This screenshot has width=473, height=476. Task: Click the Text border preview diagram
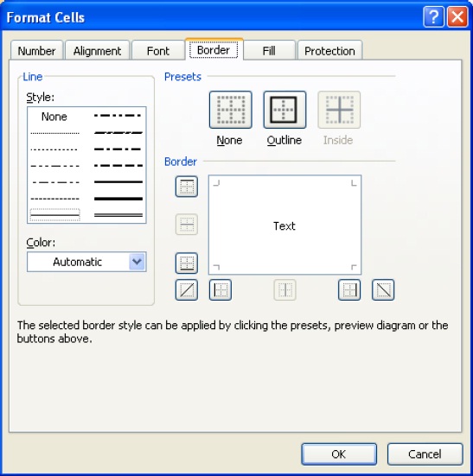point(284,225)
